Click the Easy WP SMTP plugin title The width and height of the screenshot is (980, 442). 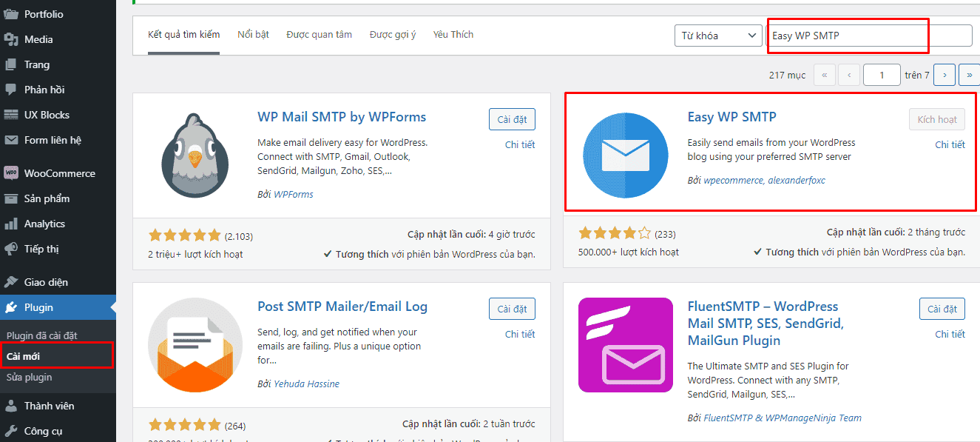tap(731, 117)
